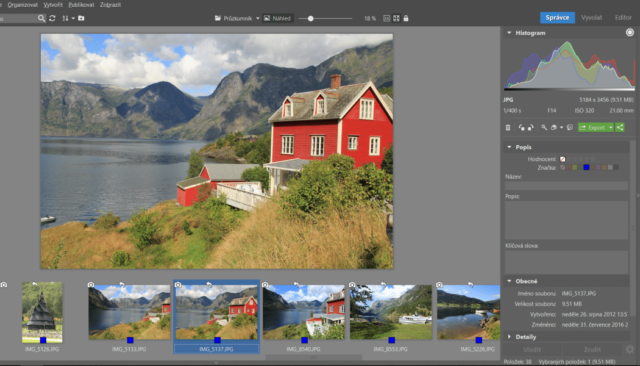The width and height of the screenshot is (640, 366).
Task: Toggle the 1:1 zoom icon
Action: click(x=387, y=18)
